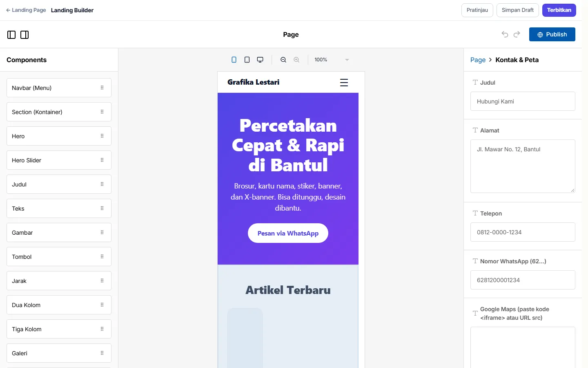Grab drag handle of Galeri component

(102, 353)
